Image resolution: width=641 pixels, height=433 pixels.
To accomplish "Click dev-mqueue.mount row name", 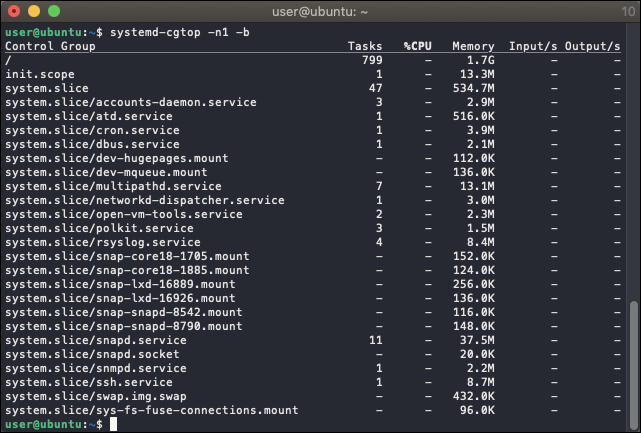I will pyautogui.click(x=106, y=172).
